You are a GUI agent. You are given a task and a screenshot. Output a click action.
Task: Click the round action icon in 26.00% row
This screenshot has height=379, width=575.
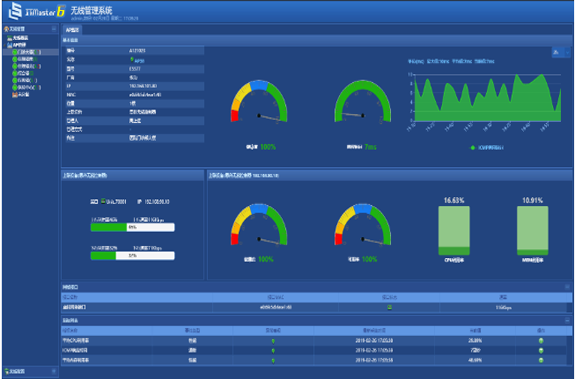coord(541,341)
